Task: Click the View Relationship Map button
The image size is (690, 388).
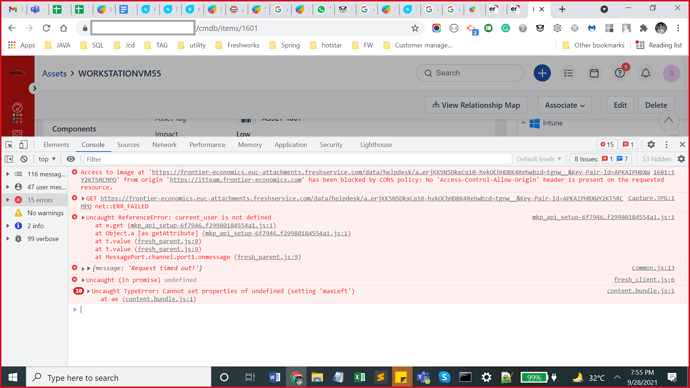Action: tap(476, 105)
